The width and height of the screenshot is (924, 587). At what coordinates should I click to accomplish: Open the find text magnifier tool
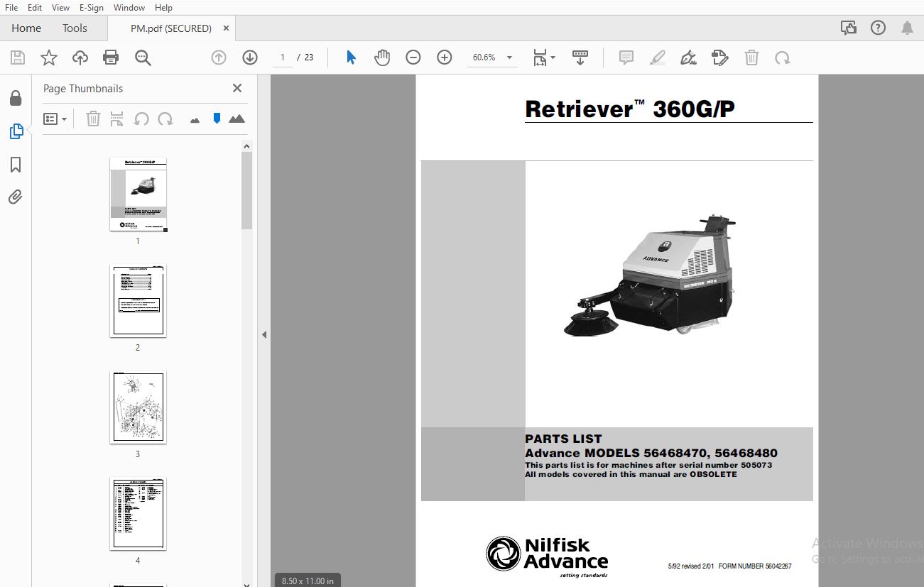[x=143, y=57]
